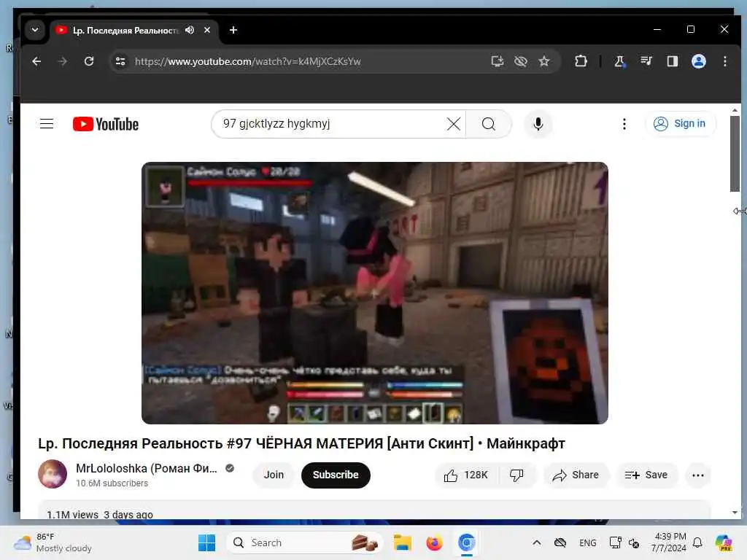
Task: Open the muted volume tray icon
Action: pyautogui.click(x=634, y=542)
